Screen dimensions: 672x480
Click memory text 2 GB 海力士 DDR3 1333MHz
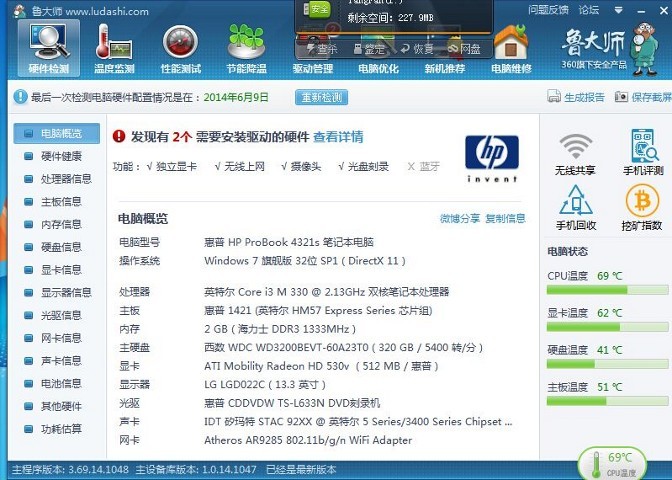tap(279, 329)
